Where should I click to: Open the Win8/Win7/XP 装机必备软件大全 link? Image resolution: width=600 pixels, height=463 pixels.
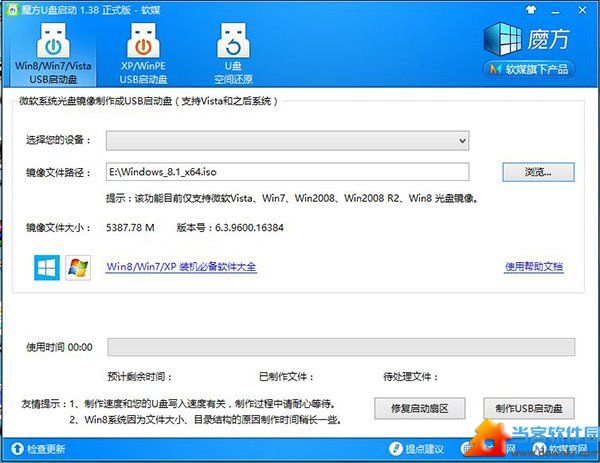pyautogui.click(x=181, y=267)
